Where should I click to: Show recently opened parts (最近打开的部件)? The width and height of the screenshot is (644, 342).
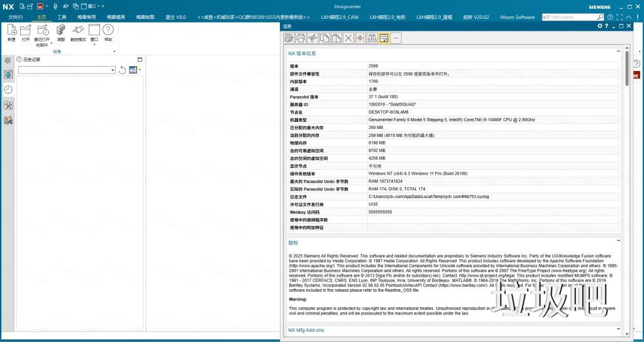pyautogui.click(x=43, y=35)
